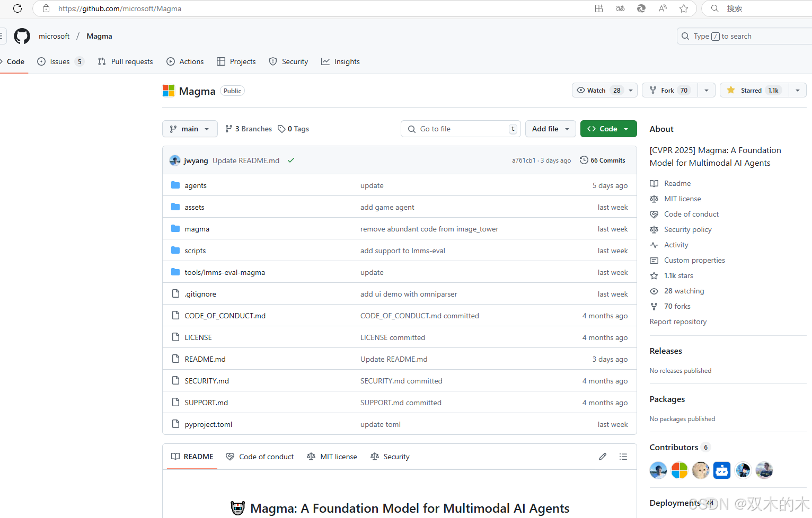Star toggle: click the Starred button

pyautogui.click(x=754, y=90)
